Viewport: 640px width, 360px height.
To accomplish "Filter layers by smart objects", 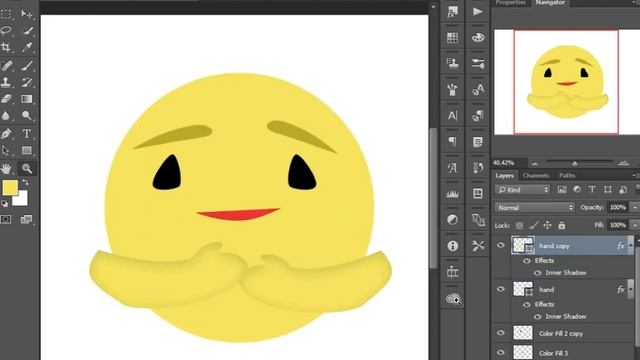I will point(623,189).
